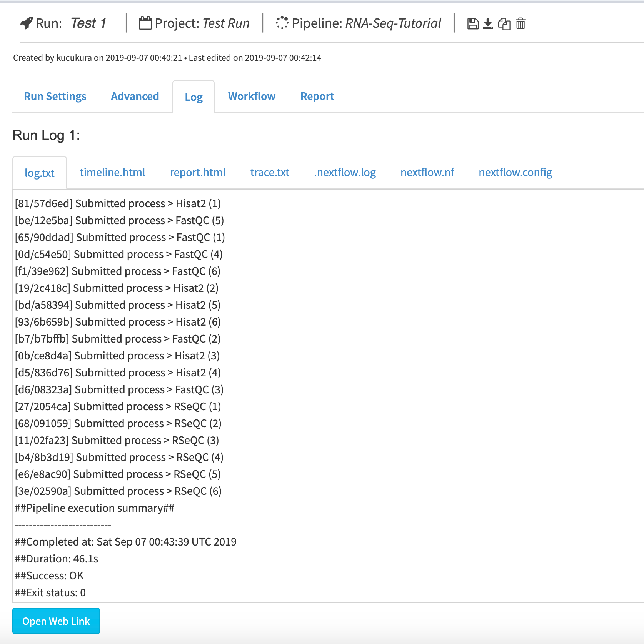Show the .nextflow.log file tab
This screenshot has height=644, width=644.
click(x=345, y=172)
